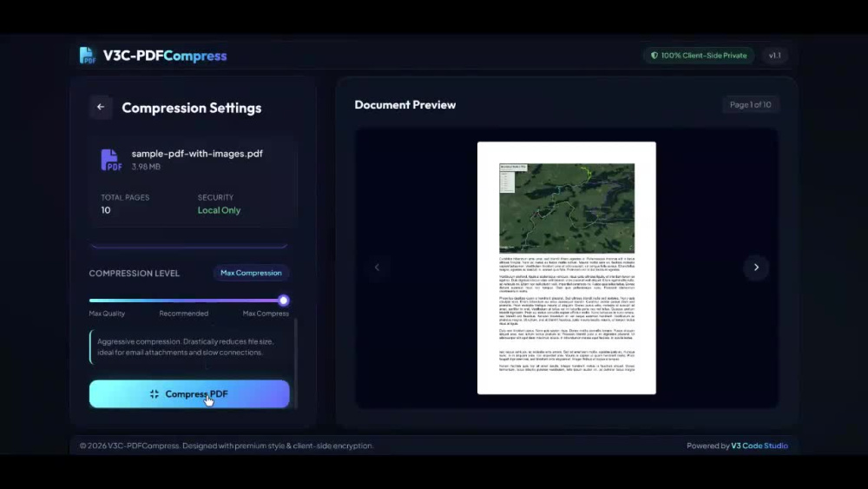Go to previous page with left chevron
Image resolution: width=868 pixels, height=489 pixels.
[x=377, y=268]
